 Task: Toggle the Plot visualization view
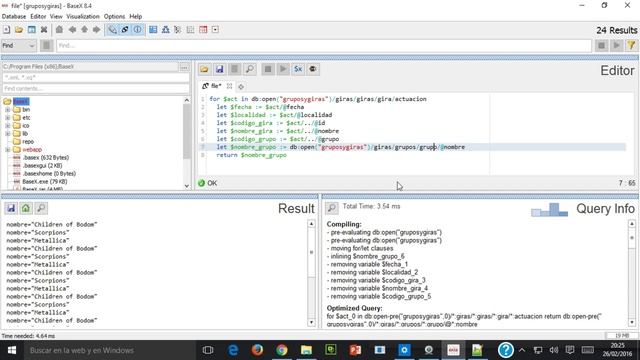point(190,30)
